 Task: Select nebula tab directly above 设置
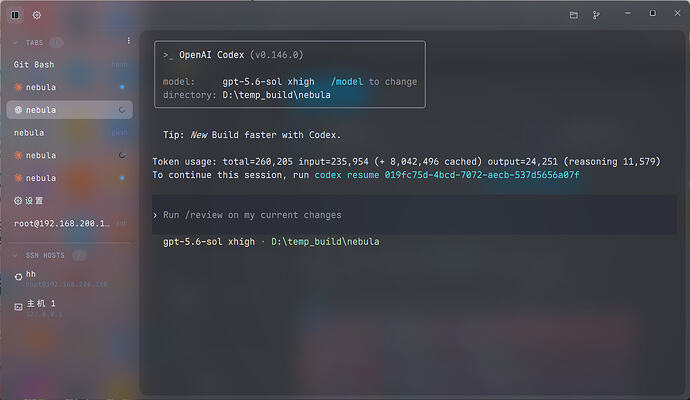pyautogui.click(x=70, y=178)
